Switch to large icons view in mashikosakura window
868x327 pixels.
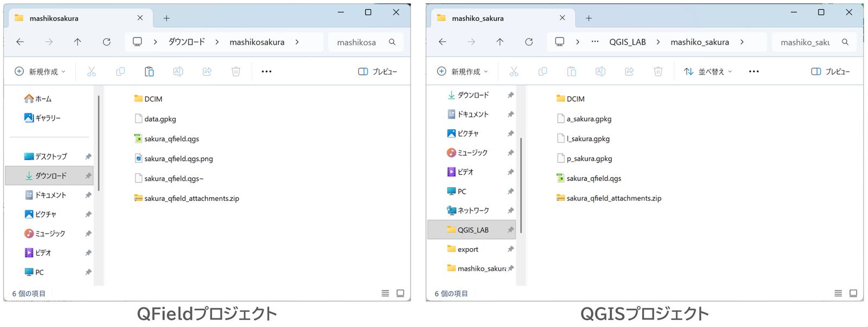pos(400,293)
